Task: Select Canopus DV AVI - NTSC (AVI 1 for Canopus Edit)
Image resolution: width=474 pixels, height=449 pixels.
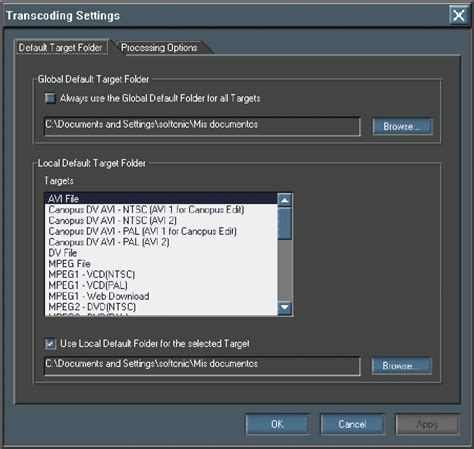Action: 161,210
